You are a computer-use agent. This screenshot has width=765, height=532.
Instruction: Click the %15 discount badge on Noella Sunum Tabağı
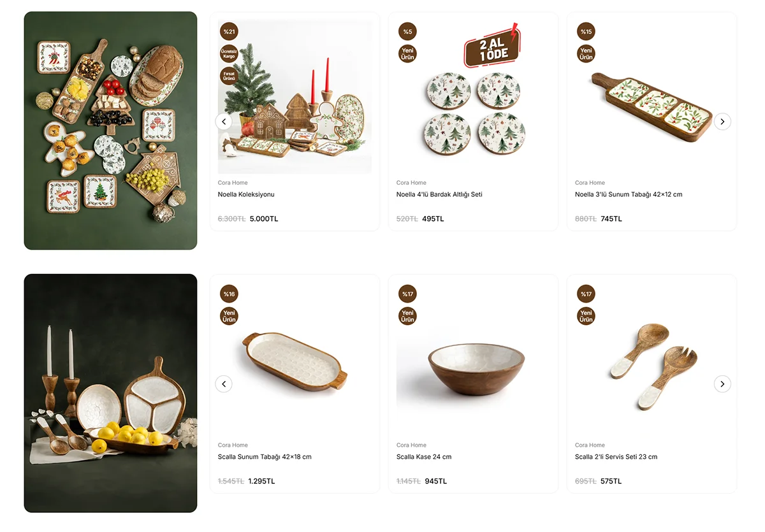(586, 31)
